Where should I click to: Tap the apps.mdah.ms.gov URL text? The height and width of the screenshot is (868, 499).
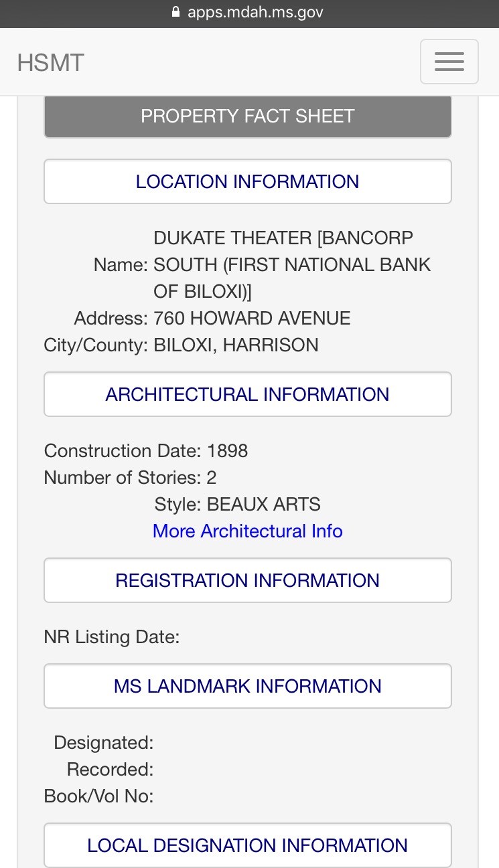pyautogui.click(x=255, y=12)
